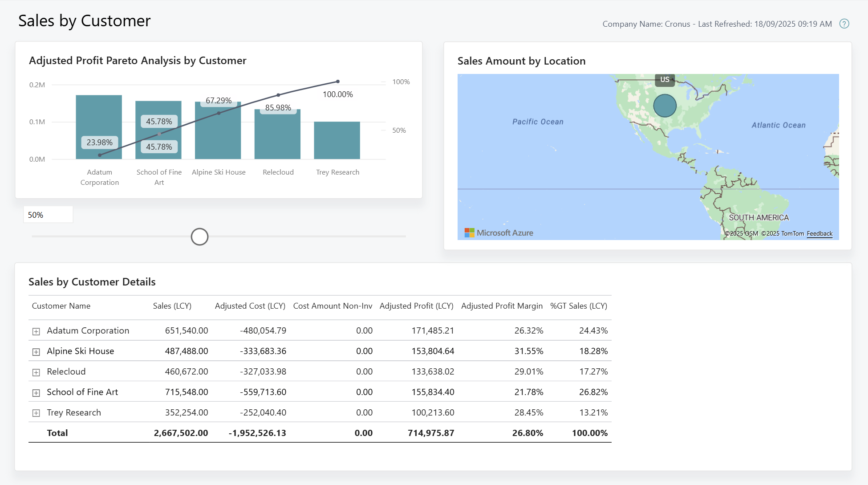Expand the Alpine Ski House table row
The image size is (868, 485).
click(x=36, y=351)
